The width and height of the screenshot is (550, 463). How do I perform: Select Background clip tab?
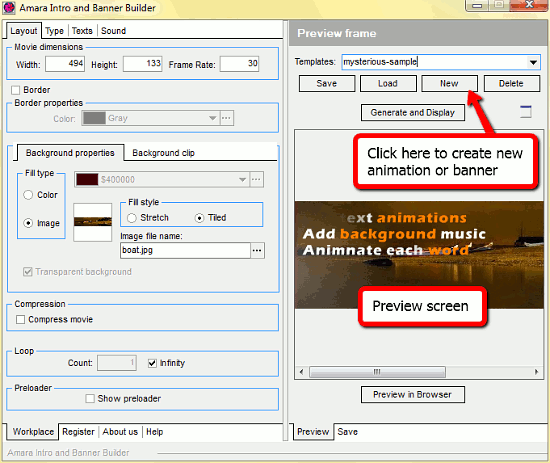[x=163, y=153]
